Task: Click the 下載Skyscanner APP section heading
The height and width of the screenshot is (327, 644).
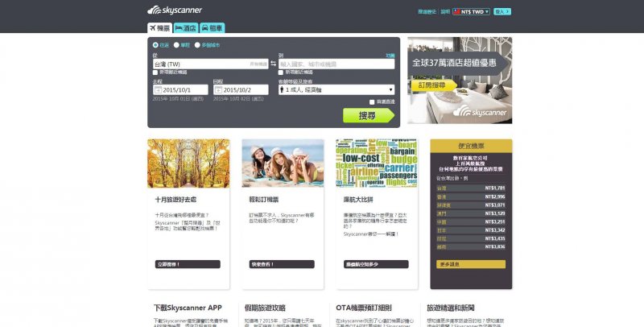Action: coord(188,308)
